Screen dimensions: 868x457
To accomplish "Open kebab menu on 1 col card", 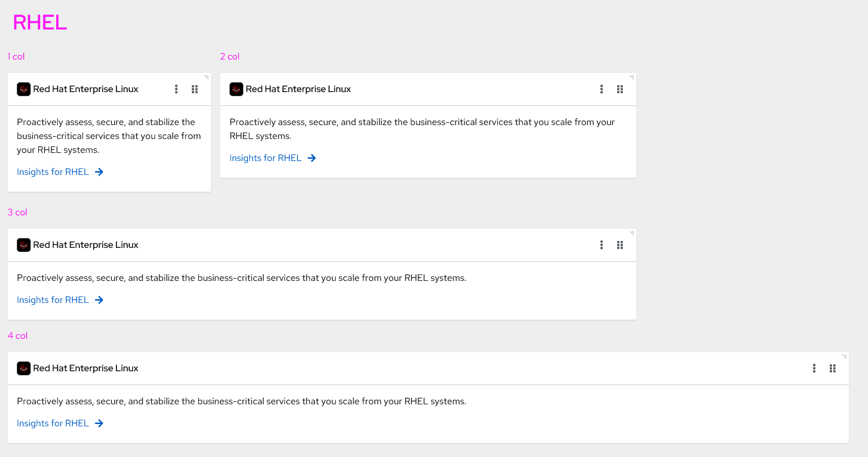I will [176, 89].
